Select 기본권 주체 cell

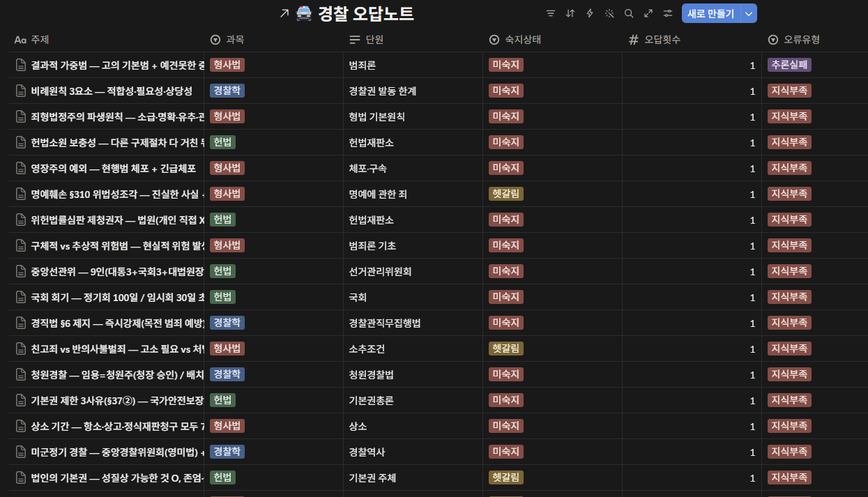[413, 477]
